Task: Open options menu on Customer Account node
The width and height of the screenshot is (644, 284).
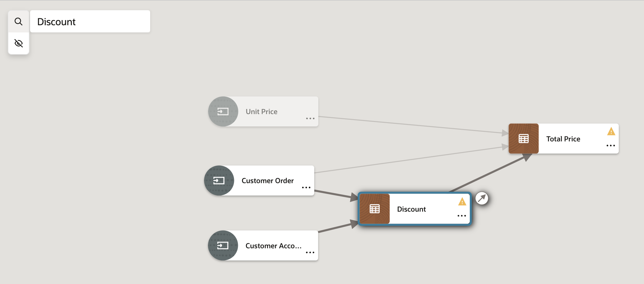Action: 310,252
